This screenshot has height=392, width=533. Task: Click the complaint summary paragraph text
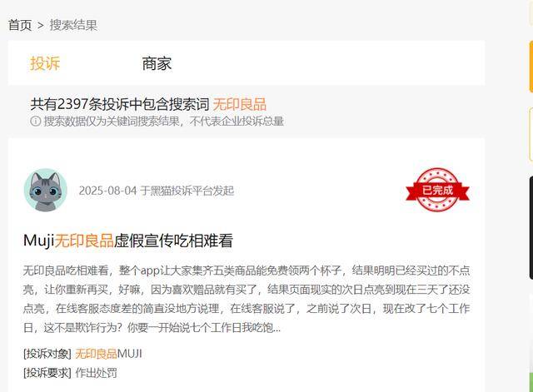pyautogui.click(x=247, y=299)
